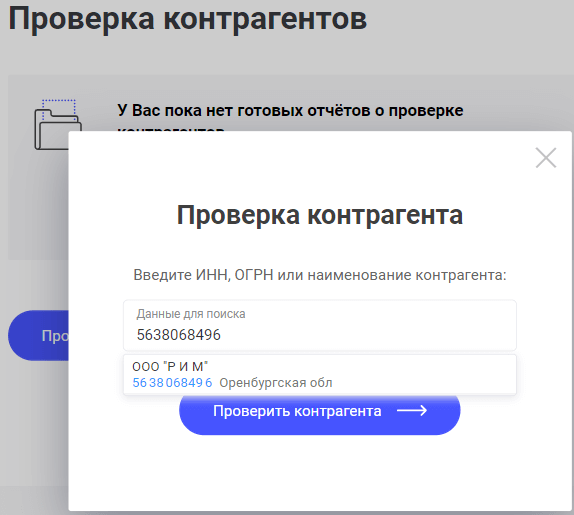This screenshot has height=515, width=574.
Task: Click the Данные для поиска field label
Action: tap(191, 314)
